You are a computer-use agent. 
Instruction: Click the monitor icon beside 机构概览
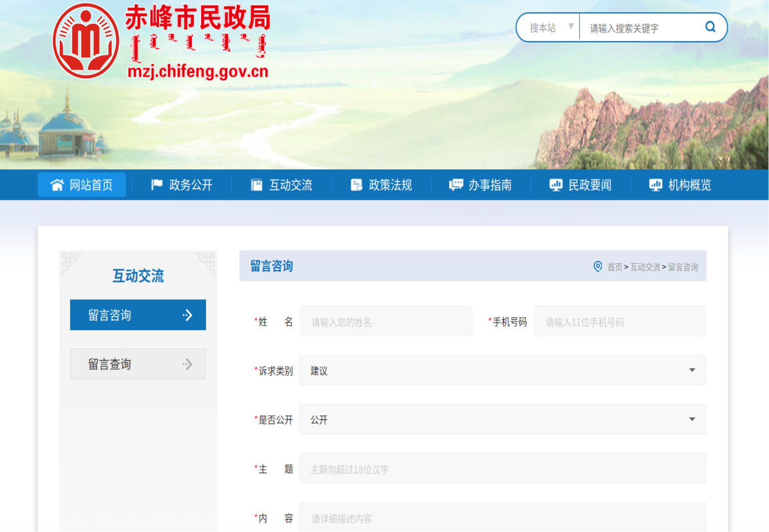(x=656, y=185)
